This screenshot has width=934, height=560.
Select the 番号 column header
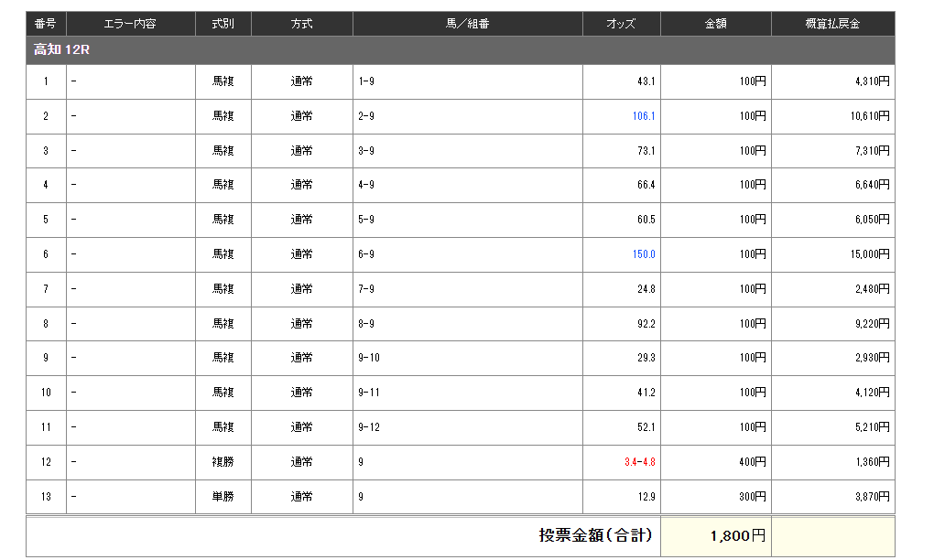point(46,24)
